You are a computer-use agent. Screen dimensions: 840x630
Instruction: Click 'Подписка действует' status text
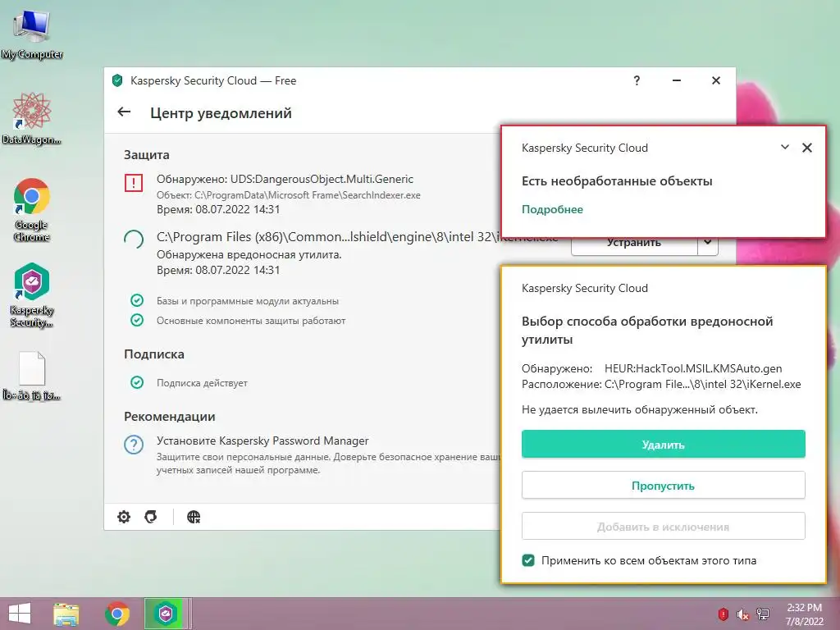coord(202,382)
